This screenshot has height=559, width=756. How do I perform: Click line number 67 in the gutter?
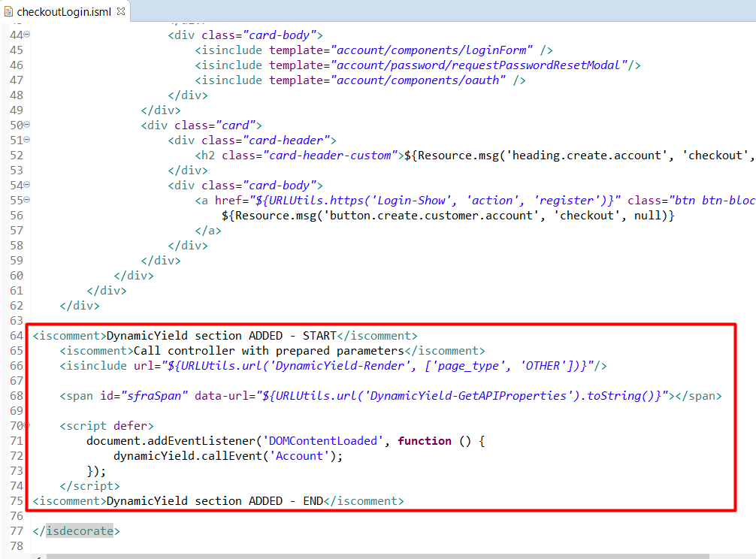pyautogui.click(x=17, y=381)
